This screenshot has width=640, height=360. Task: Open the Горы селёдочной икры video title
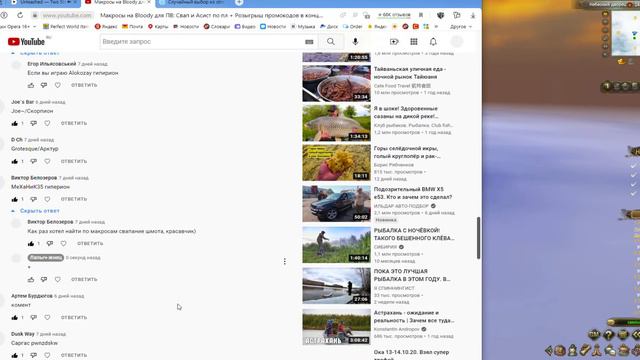pos(407,152)
